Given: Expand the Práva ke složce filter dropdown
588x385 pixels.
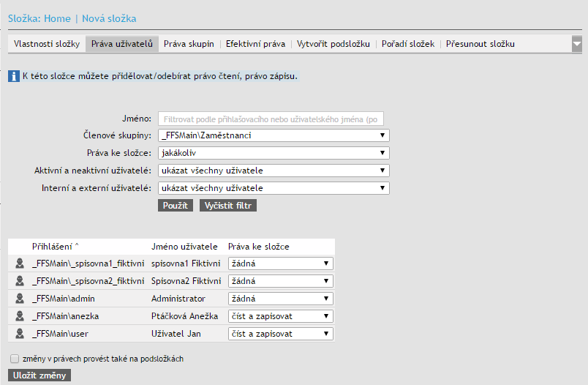Looking at the screenshot, I should [x=274, y=153].
